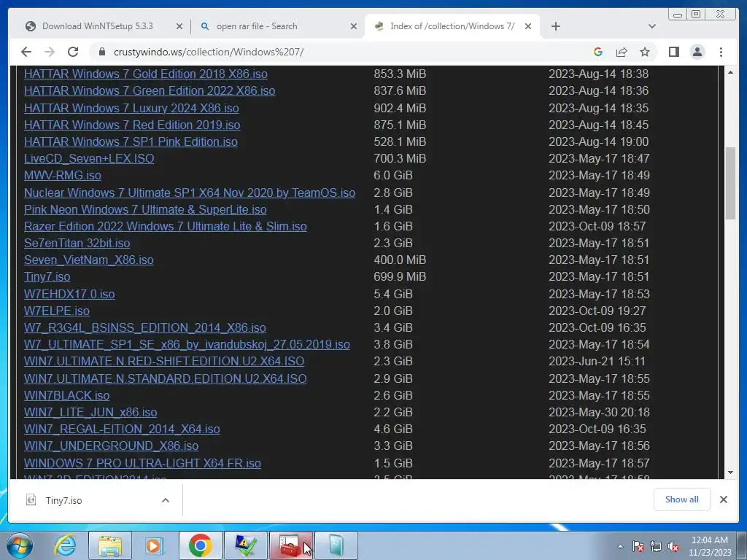This screenshot has width=747, height=560.
Task: Open Razer Edition 2022 Windows 7 link
Action: [x=166, y=226]
